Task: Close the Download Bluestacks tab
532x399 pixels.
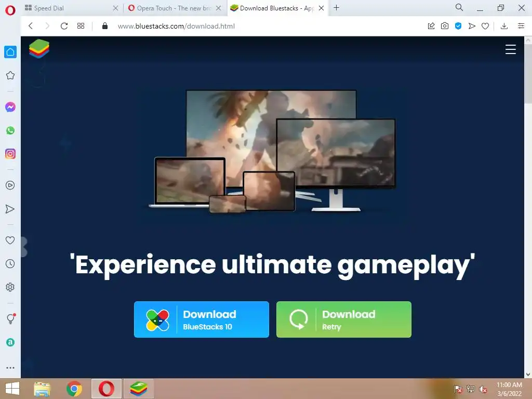Action: [321, 8]
